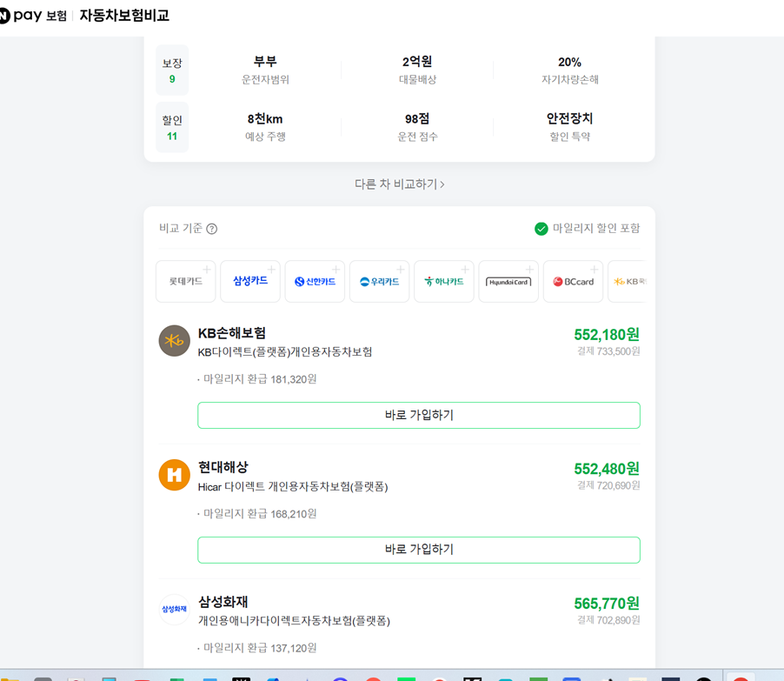Open the 할인 11 discount tile
Viewport: 784px width, 681px height.
[172, 128]
